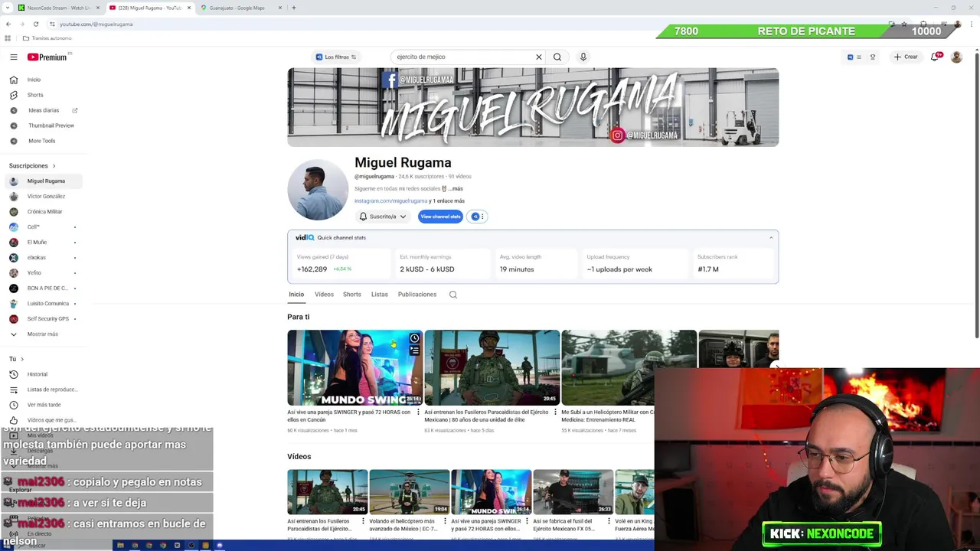Viewport: 980px width, 551px height.
Task: Open vidIQ options next to View channel stats
Action: point(478,217)
